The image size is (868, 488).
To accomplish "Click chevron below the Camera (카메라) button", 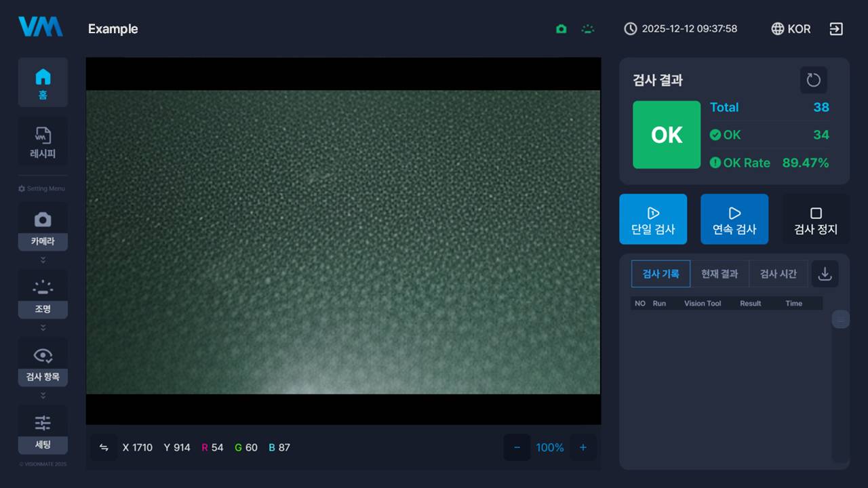I will tap(43, 260).
